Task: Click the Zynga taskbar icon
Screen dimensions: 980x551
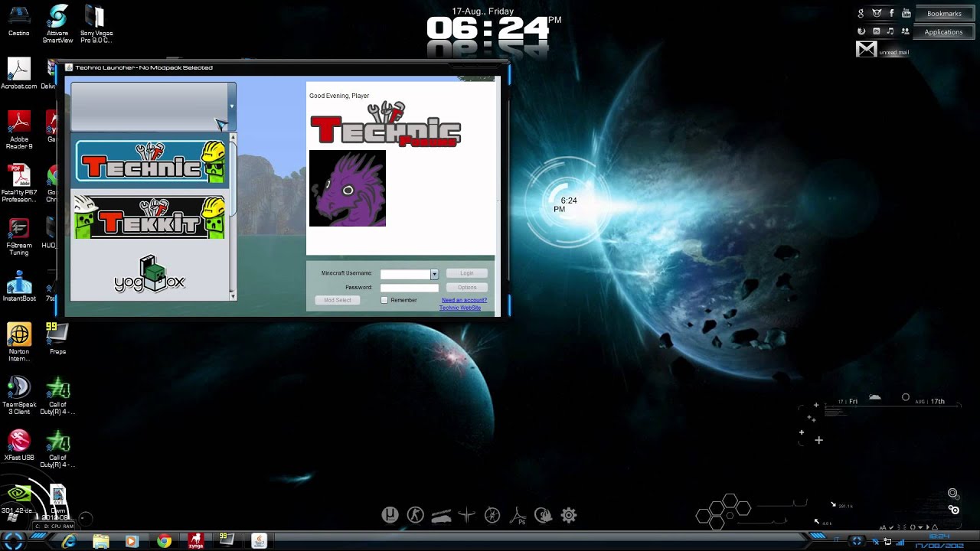Action: point(196,541)
